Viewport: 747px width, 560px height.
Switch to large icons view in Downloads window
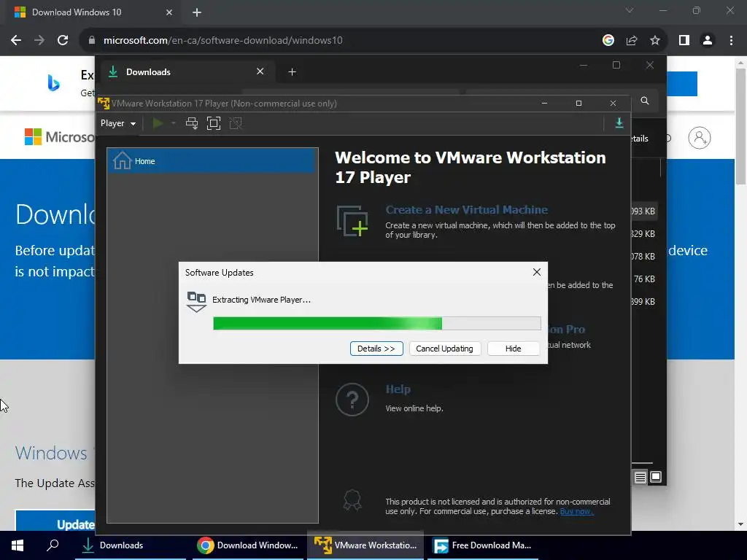click(x=656, y=477)
